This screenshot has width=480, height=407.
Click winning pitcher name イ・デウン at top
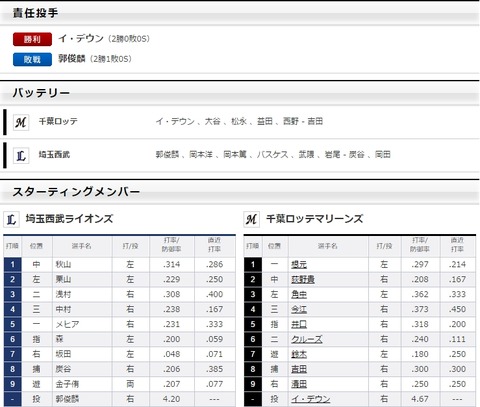click(x=81, y=39)
